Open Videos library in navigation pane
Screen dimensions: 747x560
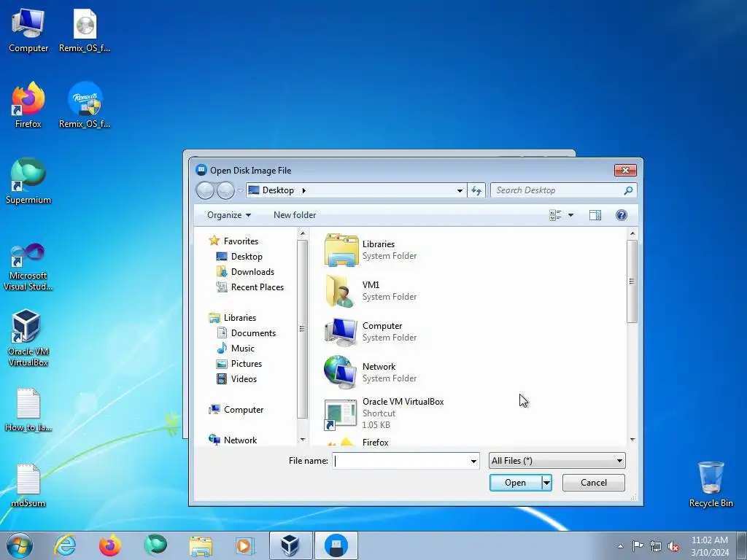click(x=237, y=378)
